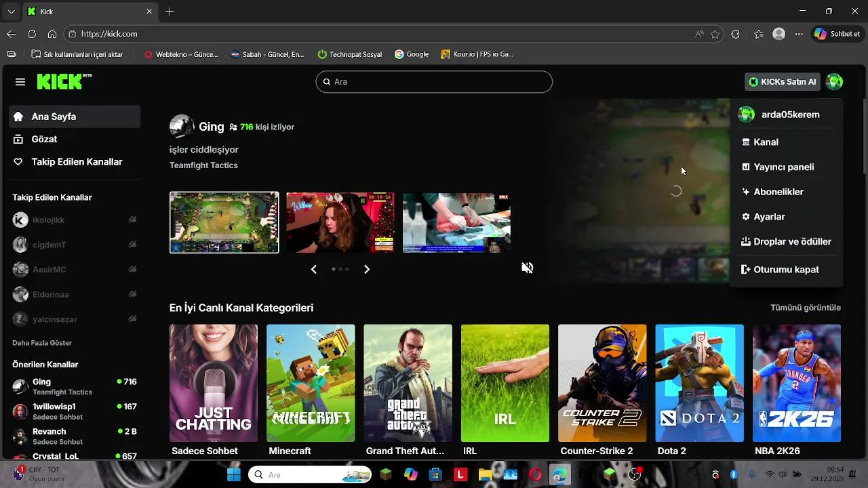Click the offline icon next to AesirMC

tap(132, 270)
